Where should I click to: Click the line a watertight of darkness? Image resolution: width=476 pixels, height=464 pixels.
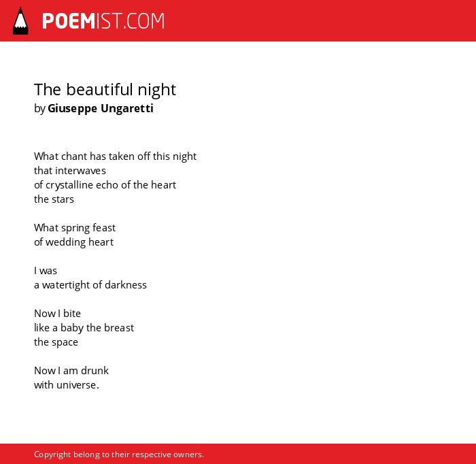[90, 285]
